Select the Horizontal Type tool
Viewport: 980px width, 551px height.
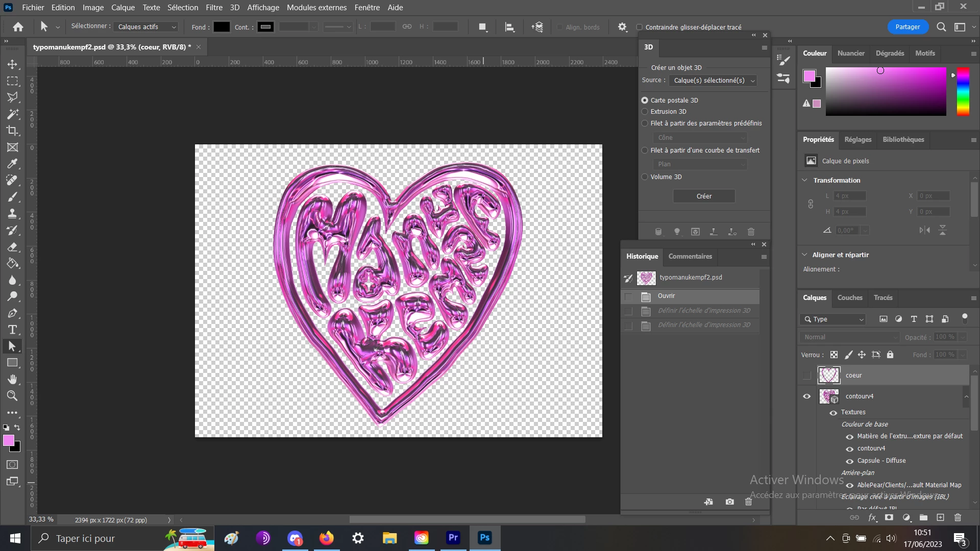[12, 330]
